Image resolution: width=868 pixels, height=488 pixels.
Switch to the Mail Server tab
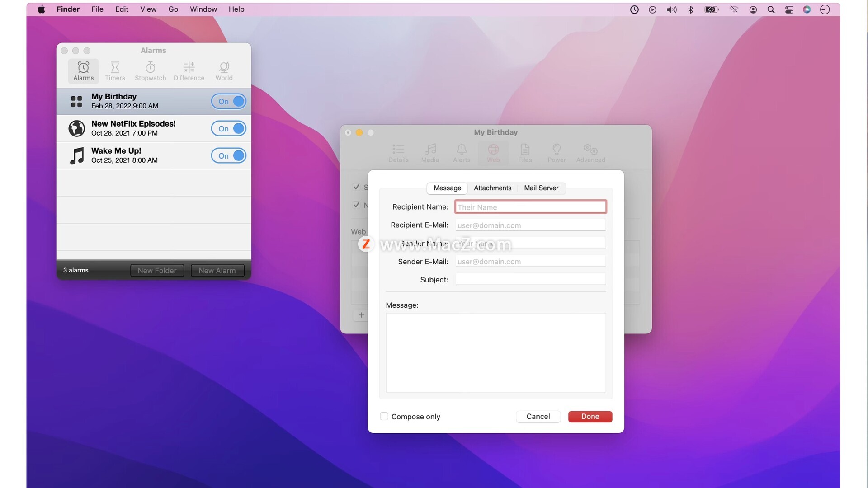click(541, 188)
